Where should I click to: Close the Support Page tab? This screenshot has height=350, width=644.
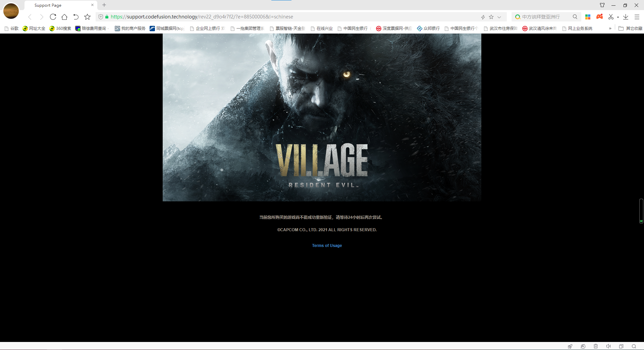(92, 5)
